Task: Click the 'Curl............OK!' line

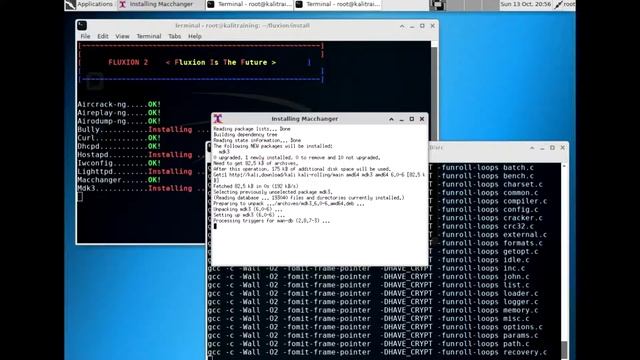Action: (x=119, y=138)
